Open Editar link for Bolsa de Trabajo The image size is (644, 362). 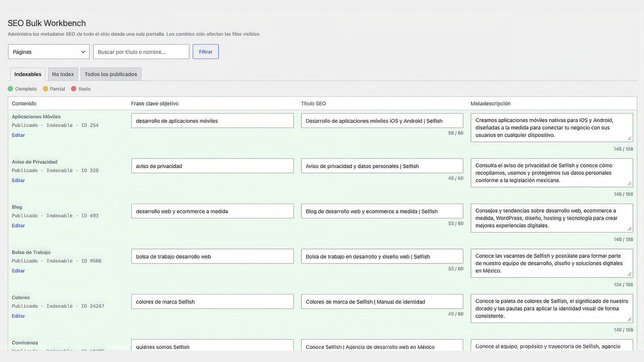point(18,271)
